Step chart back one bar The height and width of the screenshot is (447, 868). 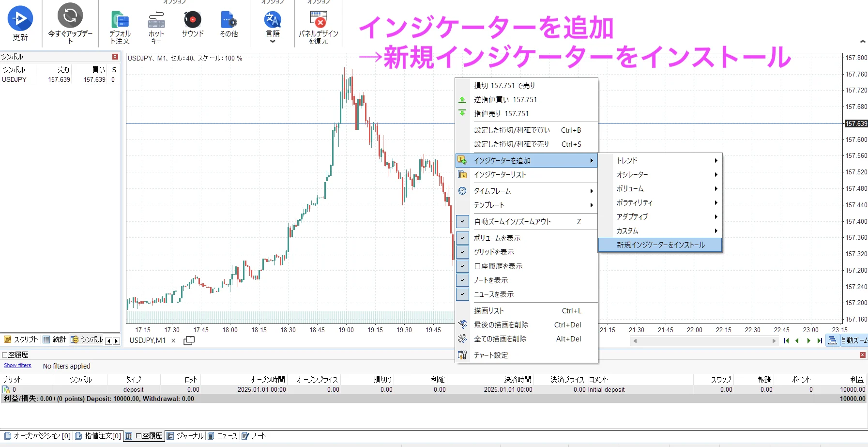click(797, 340)
